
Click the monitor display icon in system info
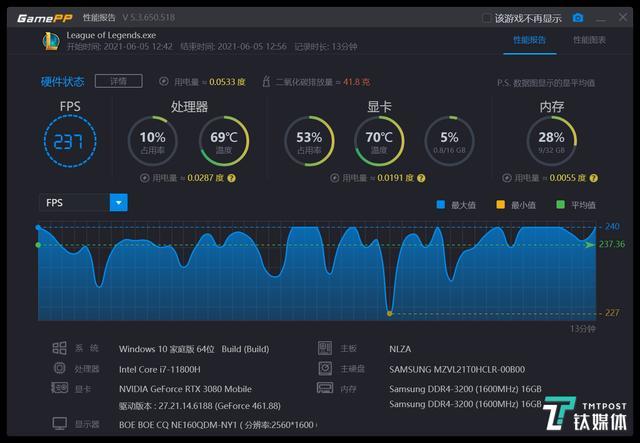tap(59, 423)
